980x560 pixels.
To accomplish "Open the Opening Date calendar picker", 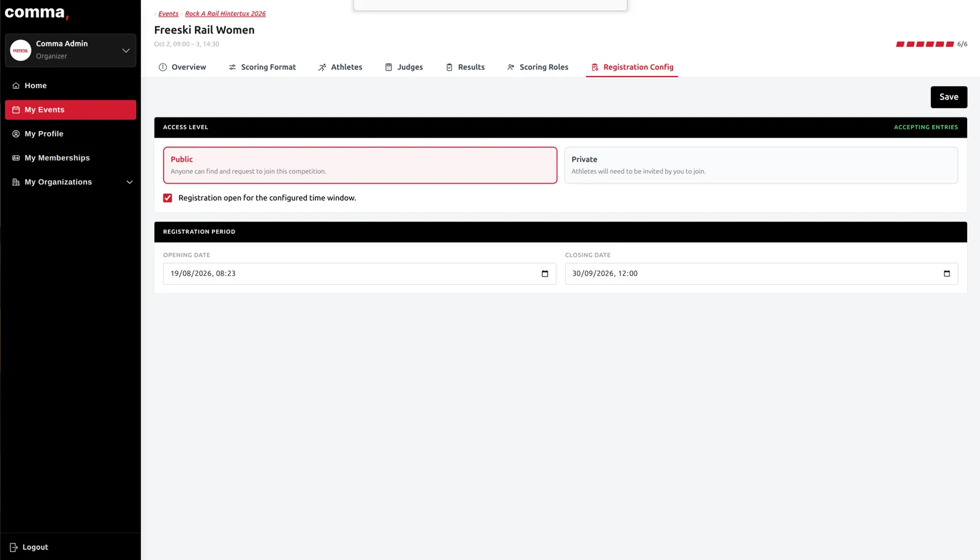I will [545, 274].
